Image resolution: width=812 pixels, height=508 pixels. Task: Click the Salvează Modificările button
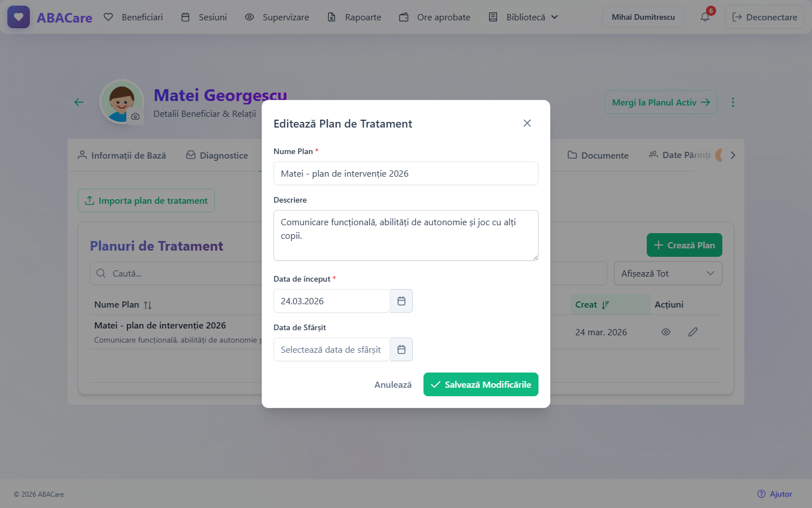point(481,384)
